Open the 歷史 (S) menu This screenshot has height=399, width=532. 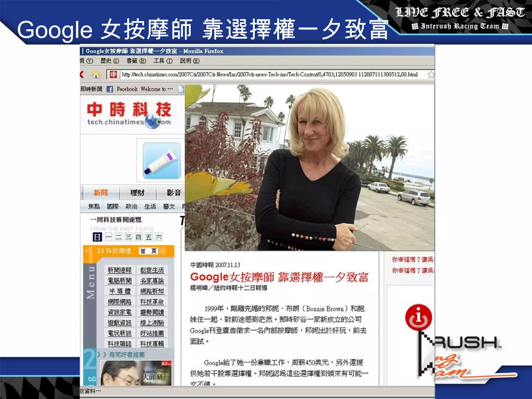(110, 61)
